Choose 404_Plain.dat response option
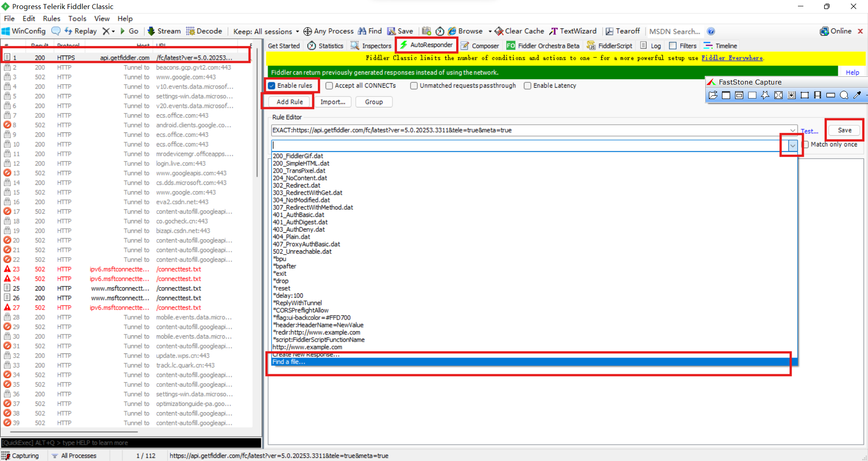868x461 pixels. 292,237
